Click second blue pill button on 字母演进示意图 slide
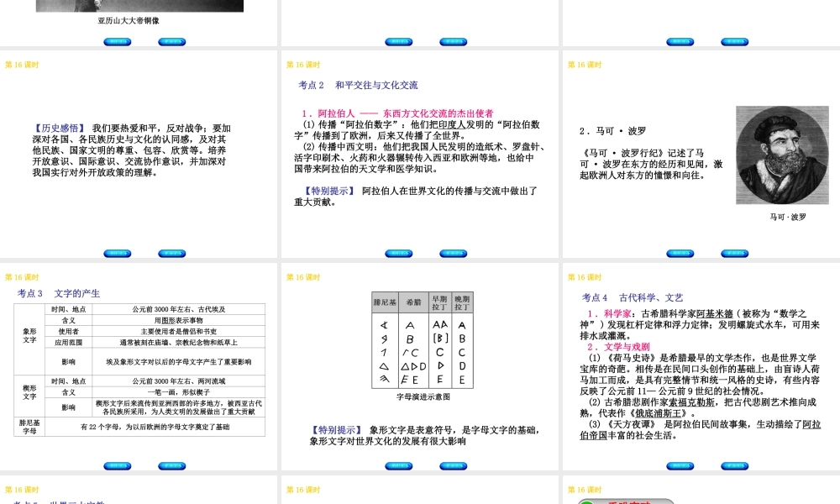 [454, 466]
